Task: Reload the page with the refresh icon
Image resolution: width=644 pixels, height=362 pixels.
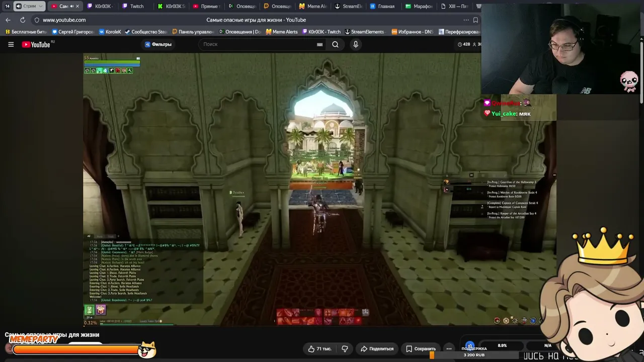Action: pyautogui.click(x=23, y=20)
